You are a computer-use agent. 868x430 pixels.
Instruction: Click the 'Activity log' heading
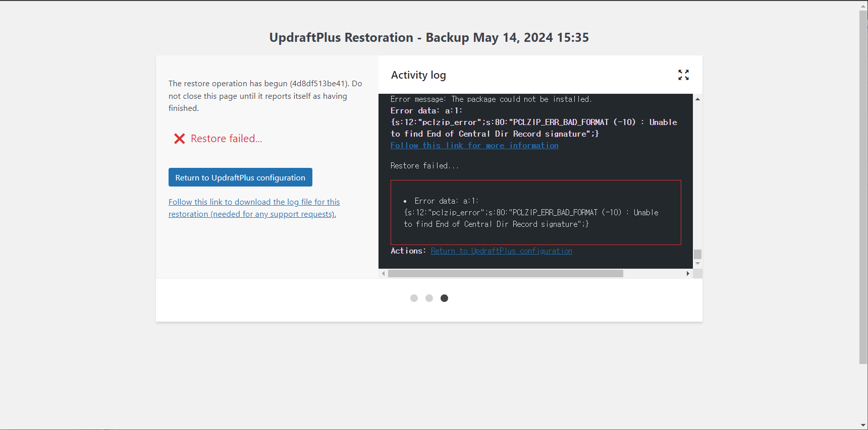click(418, 75)
